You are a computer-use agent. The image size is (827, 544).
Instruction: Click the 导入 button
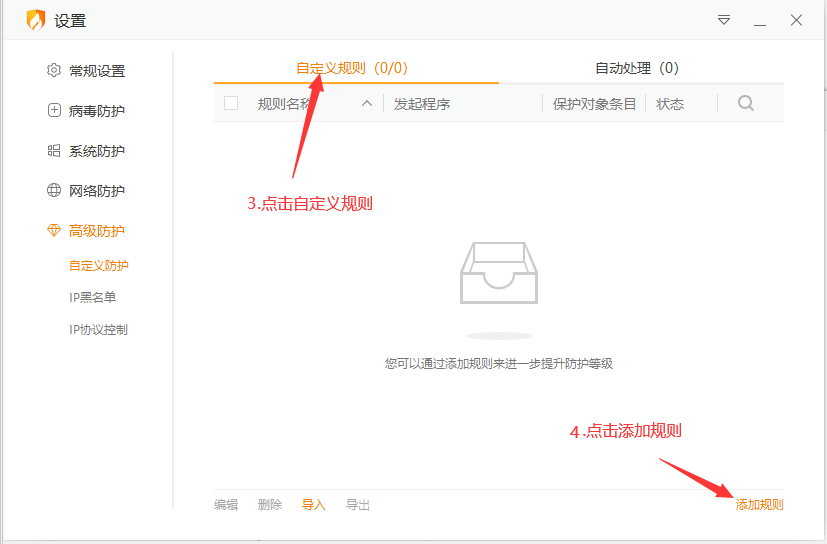314,505
